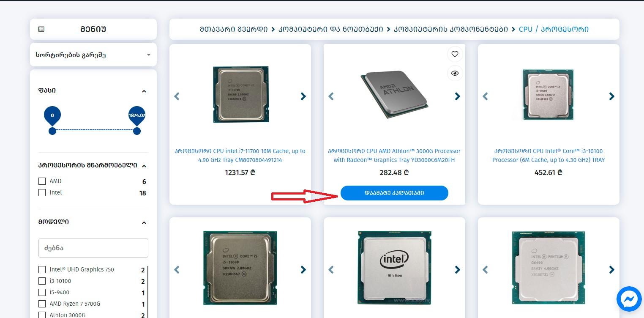The height and width of the screenshot is (318, 644).
Task: Open კომპიუტერის კომპონენტები breadcrumb
Action: pyautogui.click(x=451, y=29)
